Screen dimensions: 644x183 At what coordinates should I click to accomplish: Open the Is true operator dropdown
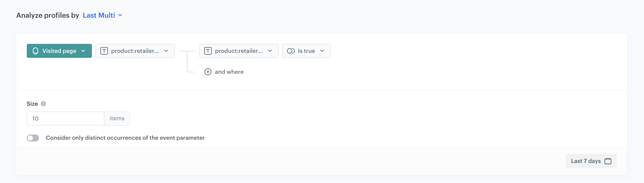(x=306, y=51)
